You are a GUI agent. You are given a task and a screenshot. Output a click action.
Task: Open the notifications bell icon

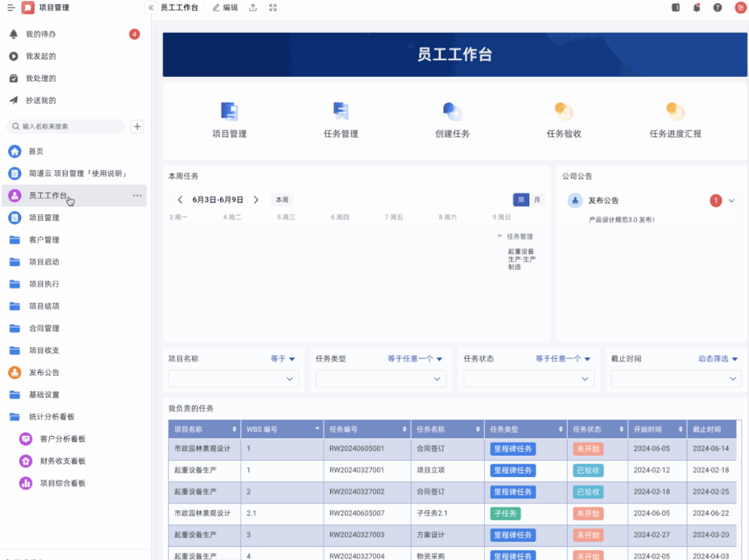coord(697,8)
